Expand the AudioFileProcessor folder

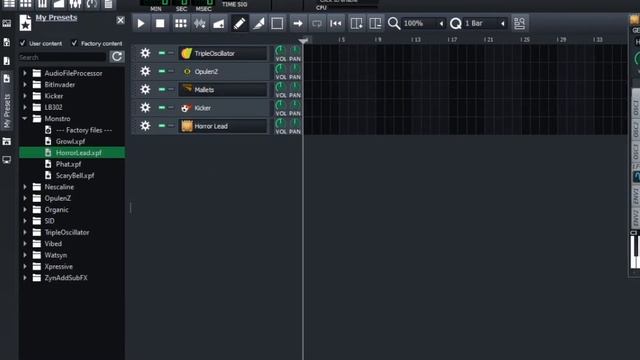(25, 73)
